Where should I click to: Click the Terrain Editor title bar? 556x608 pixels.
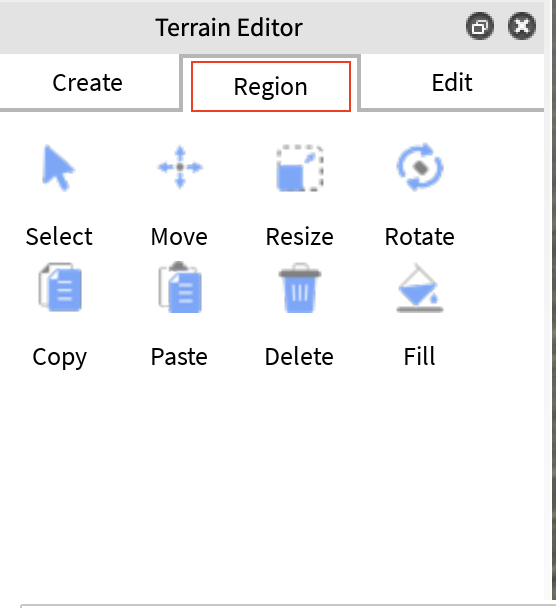(x=272, y=27)
